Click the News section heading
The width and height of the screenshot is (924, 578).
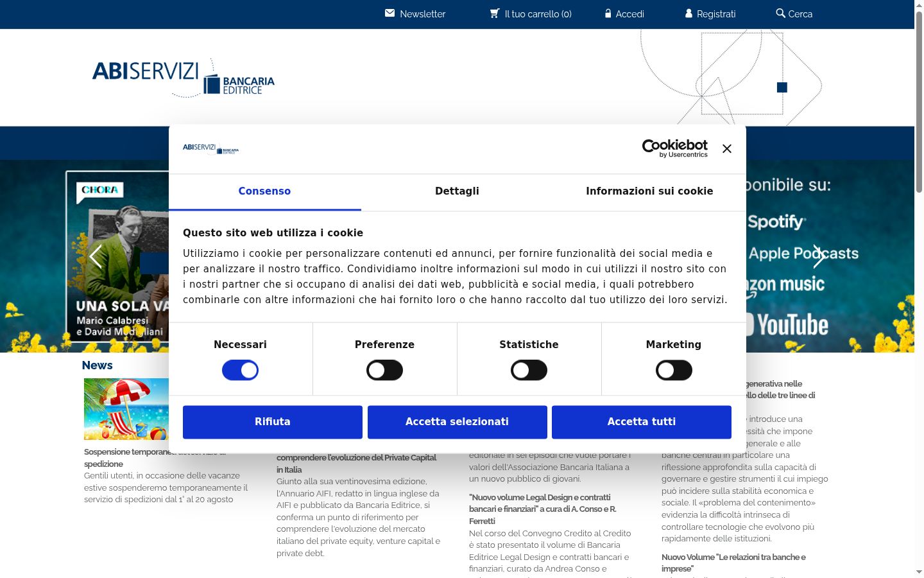tap(98, 365)
